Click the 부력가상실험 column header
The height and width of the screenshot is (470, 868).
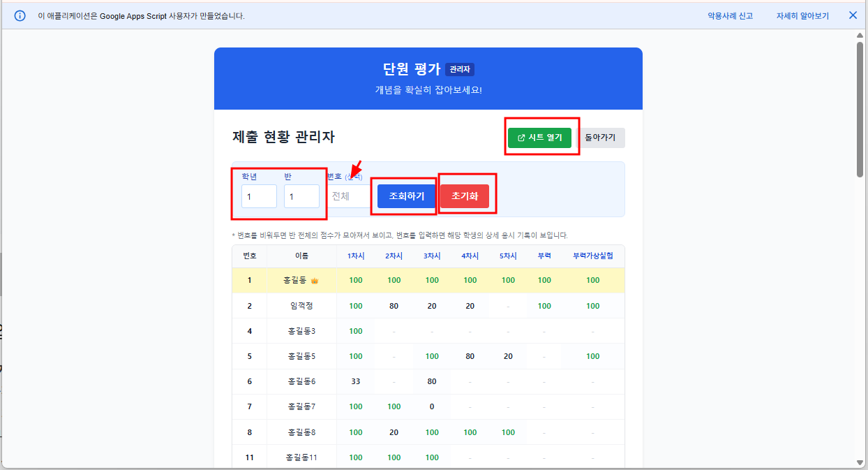593,256
